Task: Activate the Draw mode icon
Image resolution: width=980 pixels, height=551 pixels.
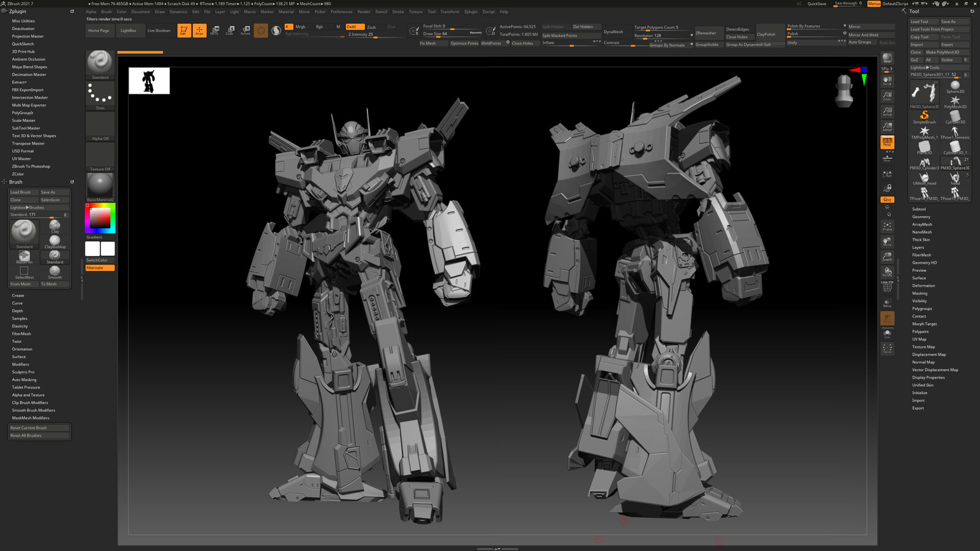Action: tap(200, 31)
